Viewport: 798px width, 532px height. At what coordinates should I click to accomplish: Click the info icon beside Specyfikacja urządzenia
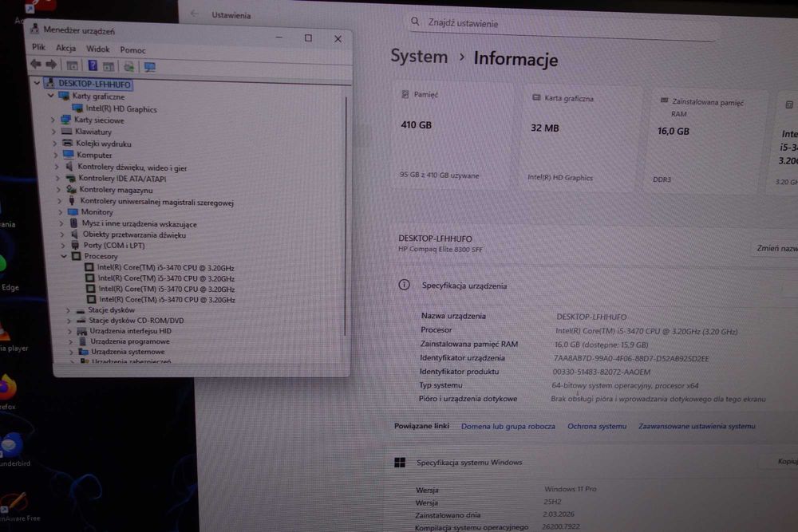click(x=404, y=285)
